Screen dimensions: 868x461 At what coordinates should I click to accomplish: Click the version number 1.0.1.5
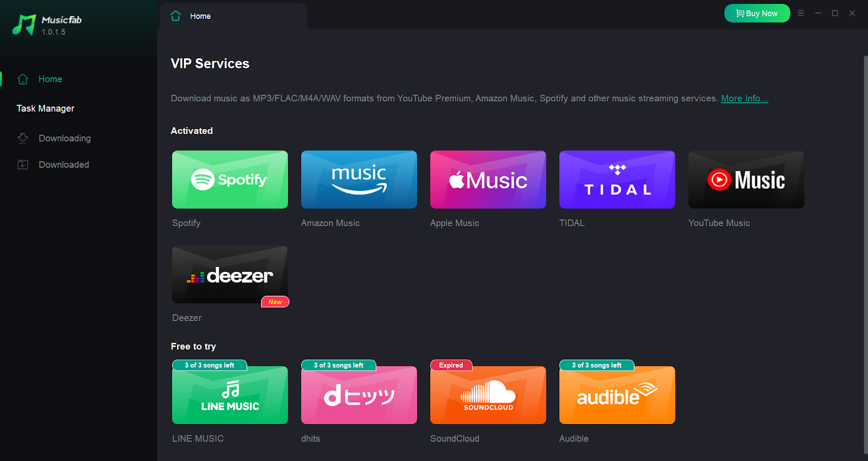tap(53, 32)
